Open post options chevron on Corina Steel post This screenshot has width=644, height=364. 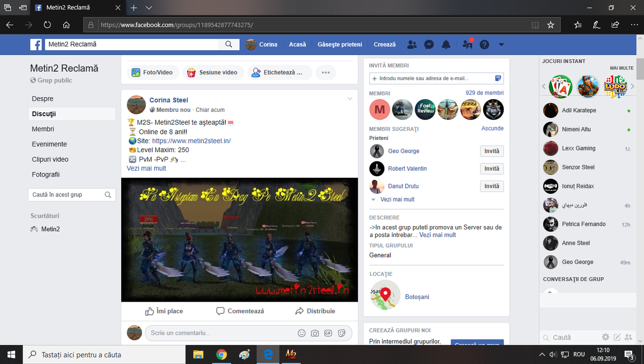point(350,99)
